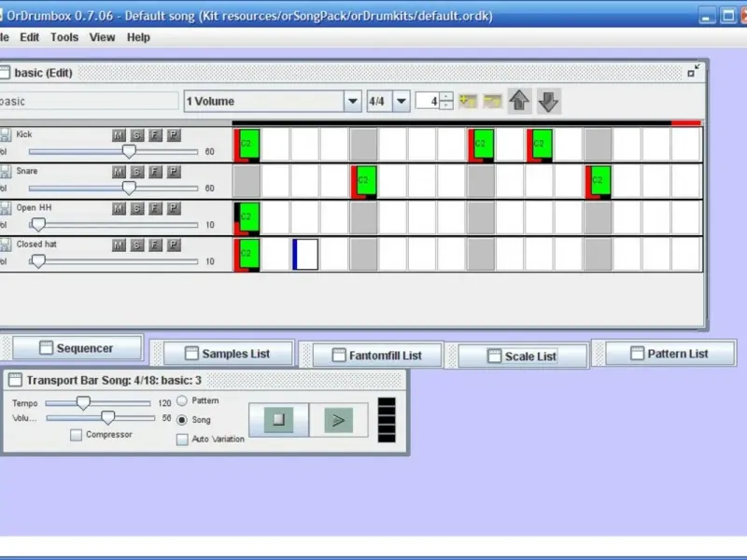Increase the bar count stepper value
The width and height of the screenshot is (747, 560).
pos(446,96)
